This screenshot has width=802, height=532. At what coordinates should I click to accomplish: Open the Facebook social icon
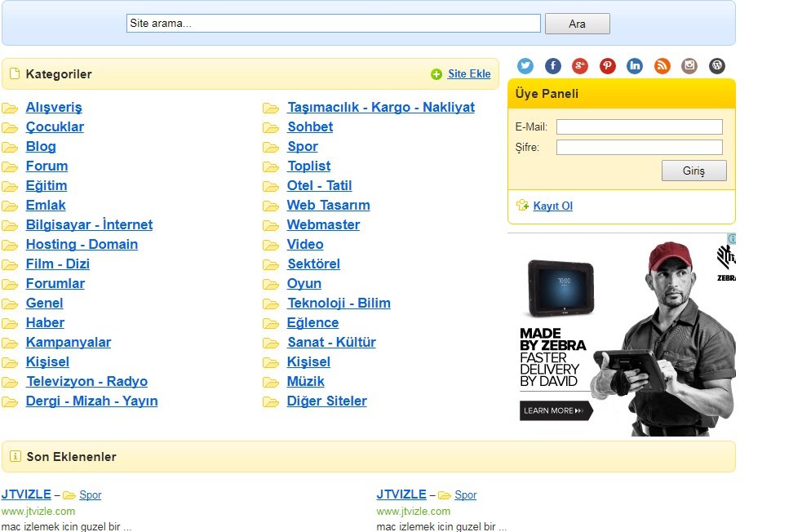(x=552, y=66)
